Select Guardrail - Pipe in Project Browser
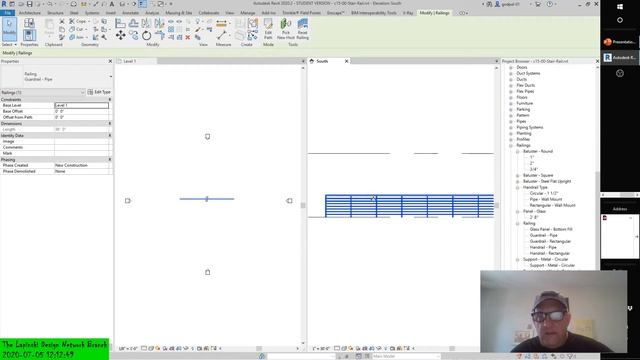 pyautogui.click(x=543, y=236)
